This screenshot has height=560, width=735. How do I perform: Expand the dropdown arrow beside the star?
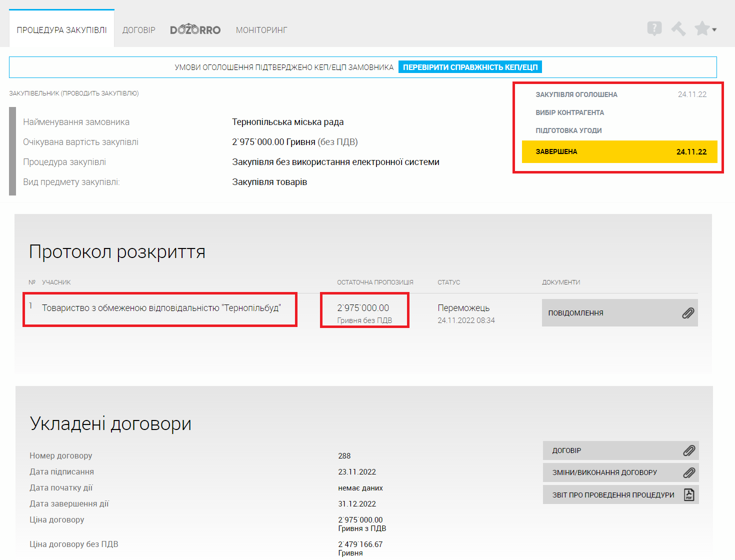[714, 30]
